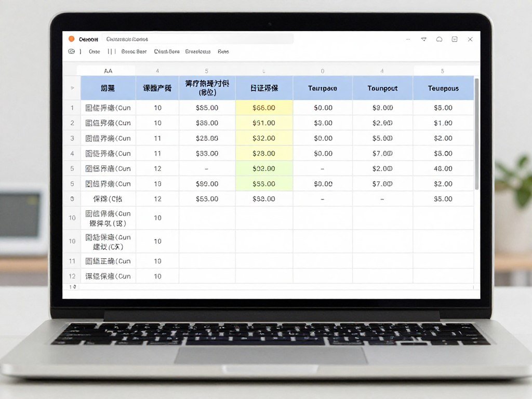Click the quantity cell 10 in row 11
The height and width of the screenshot is (399, 532).
point(157,261)
